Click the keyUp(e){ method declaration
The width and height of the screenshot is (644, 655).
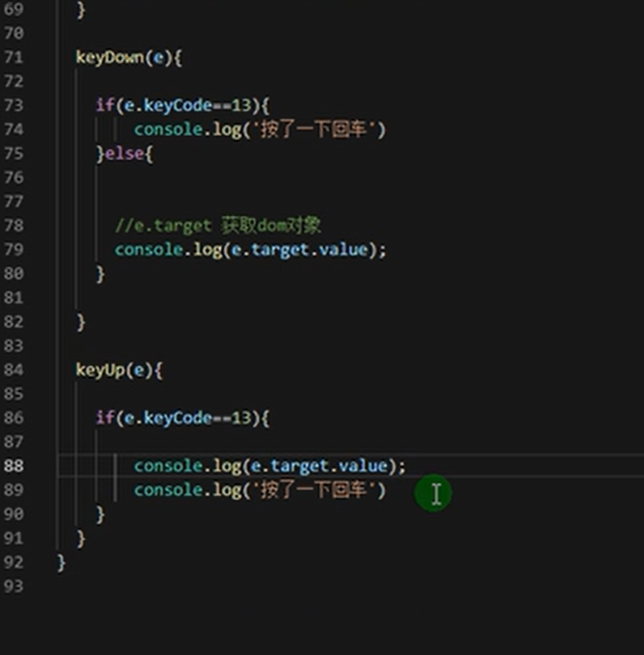click(x=119, y=371)
